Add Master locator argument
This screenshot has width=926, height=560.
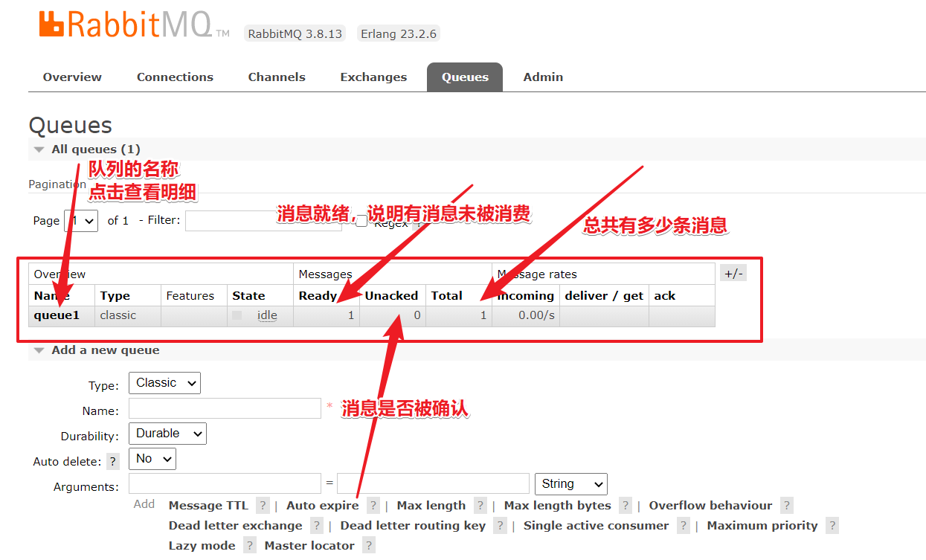309,546
